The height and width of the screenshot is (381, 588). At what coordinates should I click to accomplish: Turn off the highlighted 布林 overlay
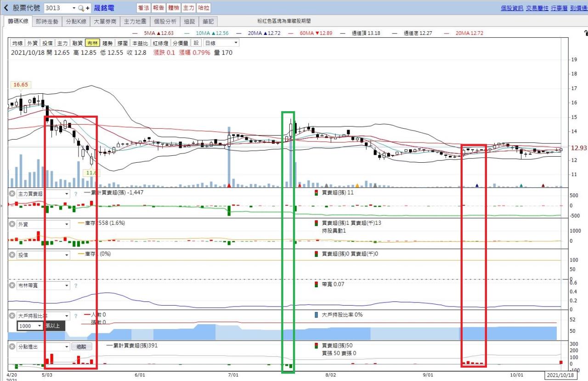click(92, 43)
